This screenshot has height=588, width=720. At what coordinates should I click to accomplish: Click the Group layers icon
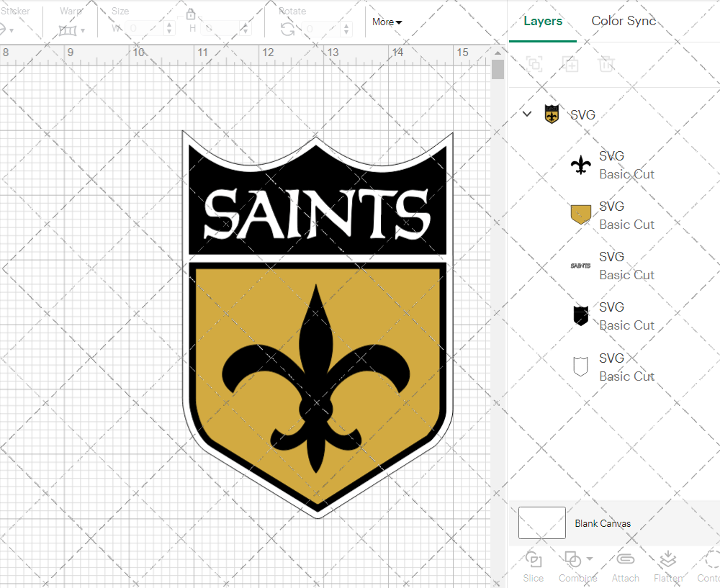click(534, 64)
